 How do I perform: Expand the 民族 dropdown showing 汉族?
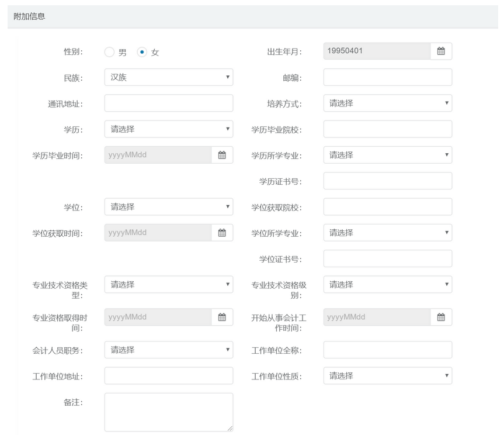[x=169, y=77]
